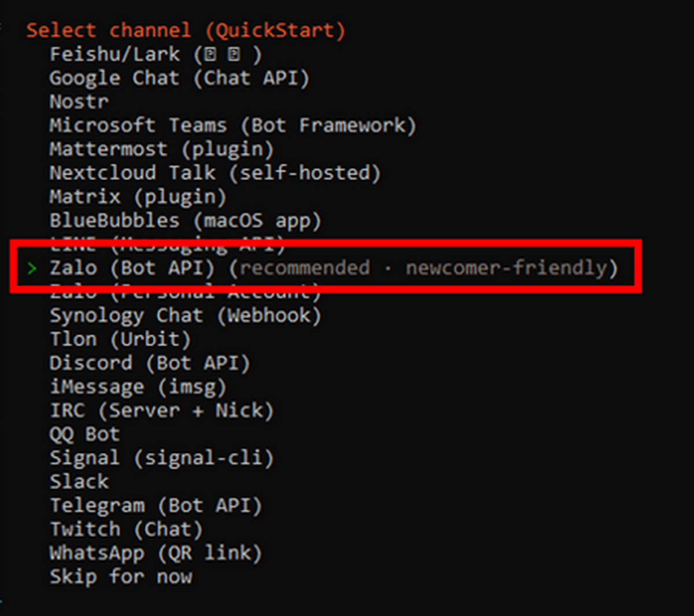The width and height of the screenshot is (694, 616).
Task: Select Nextcloud Talk (self-hosted)
Action: (215, 173)
